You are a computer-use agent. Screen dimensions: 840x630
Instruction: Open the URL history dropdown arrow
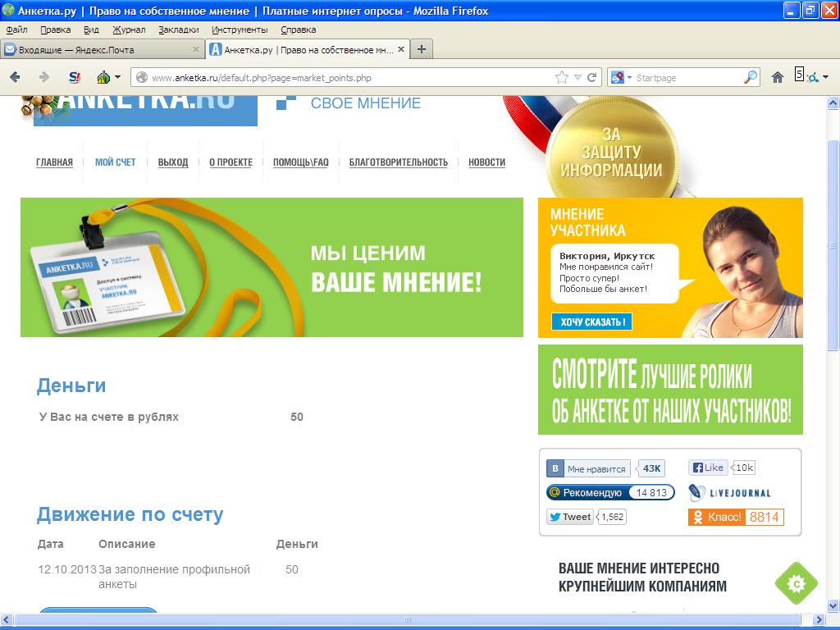[577, 78]
